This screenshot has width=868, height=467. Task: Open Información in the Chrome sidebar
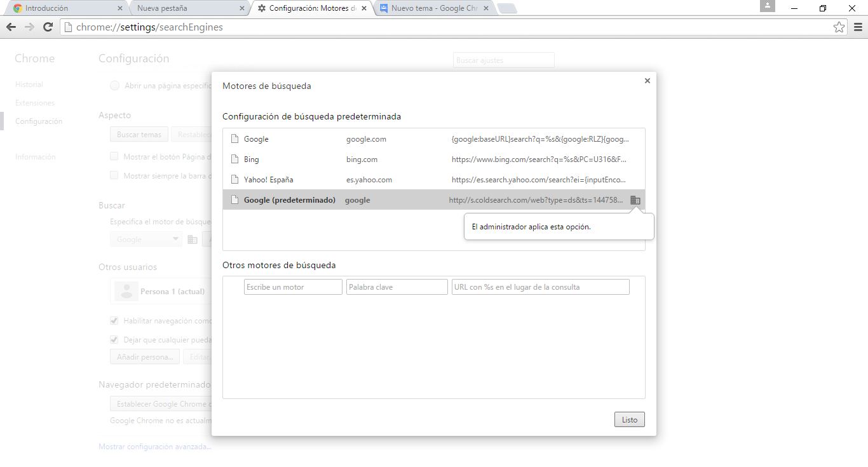point(36,157)
